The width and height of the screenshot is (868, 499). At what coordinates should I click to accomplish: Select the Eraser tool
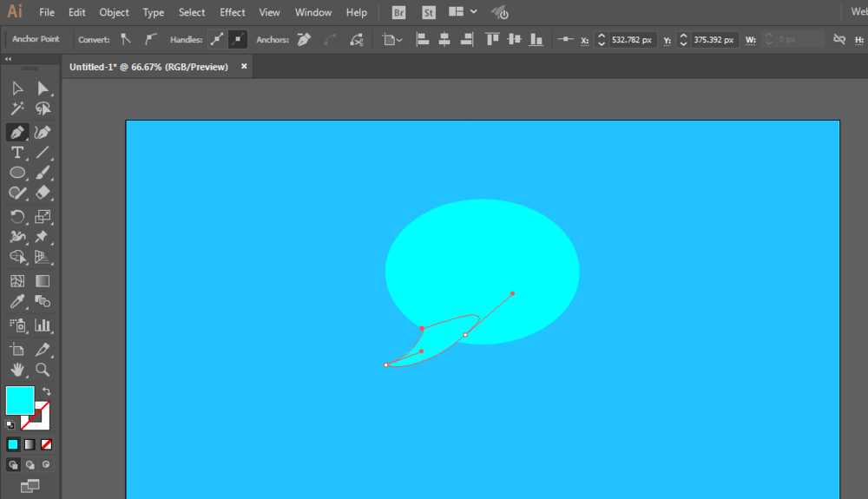click(x=43, y=193)
